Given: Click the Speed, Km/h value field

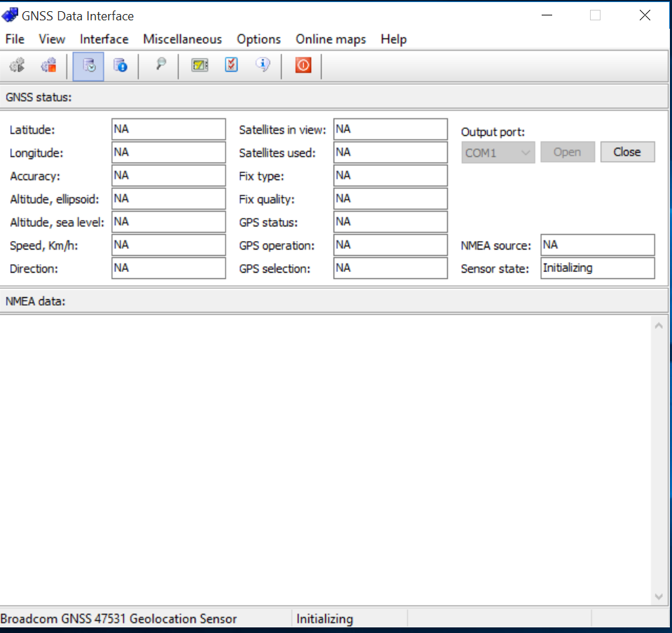Looking at the screenshot, I should click(x=169, y=245).
